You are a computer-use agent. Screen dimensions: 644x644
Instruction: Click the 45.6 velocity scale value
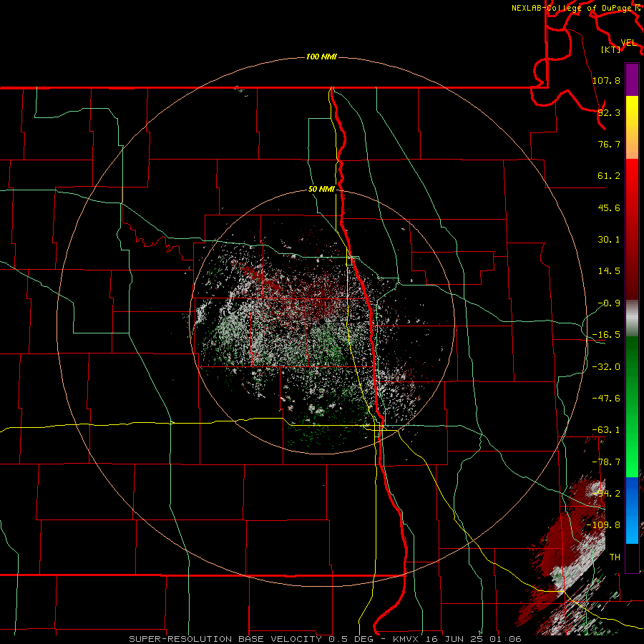pos(609,208)
